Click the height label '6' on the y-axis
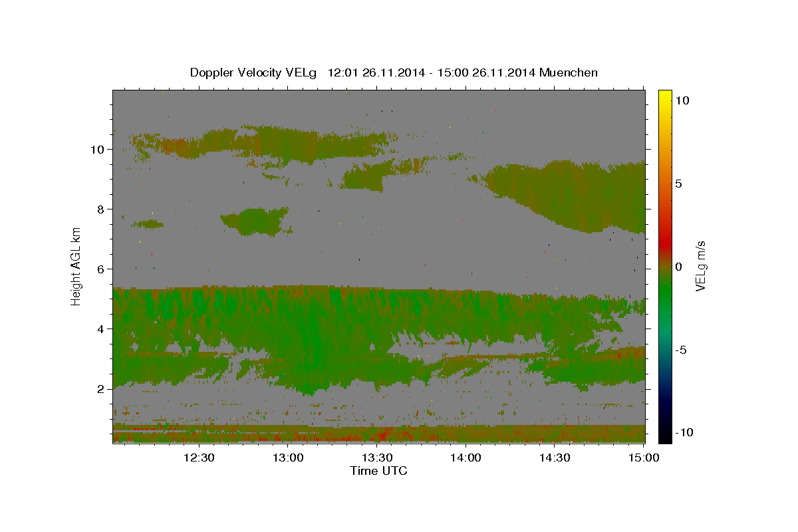 (101, 269)
